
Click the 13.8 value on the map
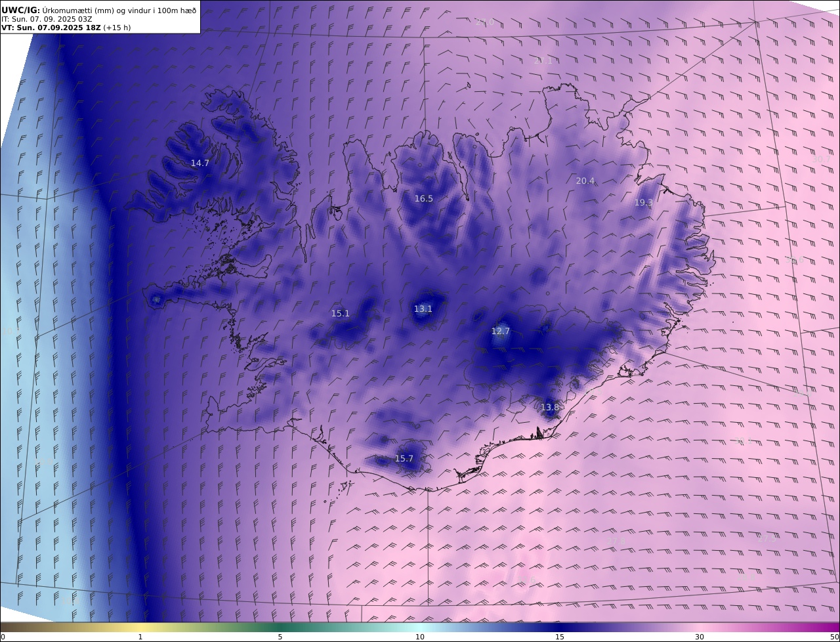coord(549,407)
